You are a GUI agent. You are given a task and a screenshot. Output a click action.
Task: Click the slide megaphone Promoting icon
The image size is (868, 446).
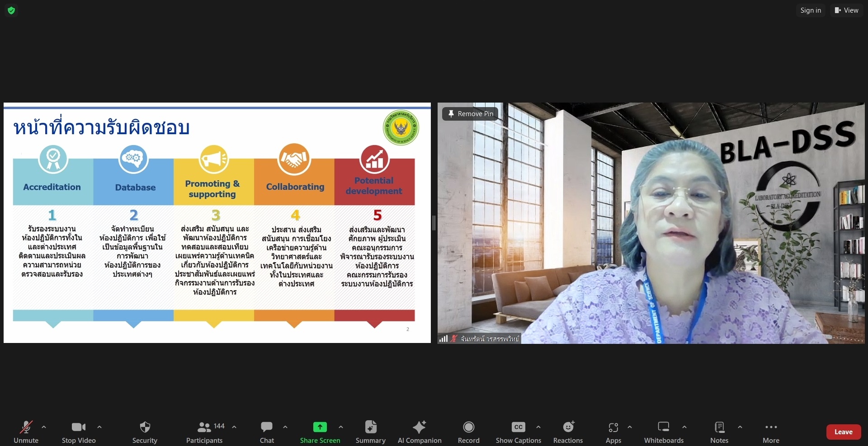214,159
